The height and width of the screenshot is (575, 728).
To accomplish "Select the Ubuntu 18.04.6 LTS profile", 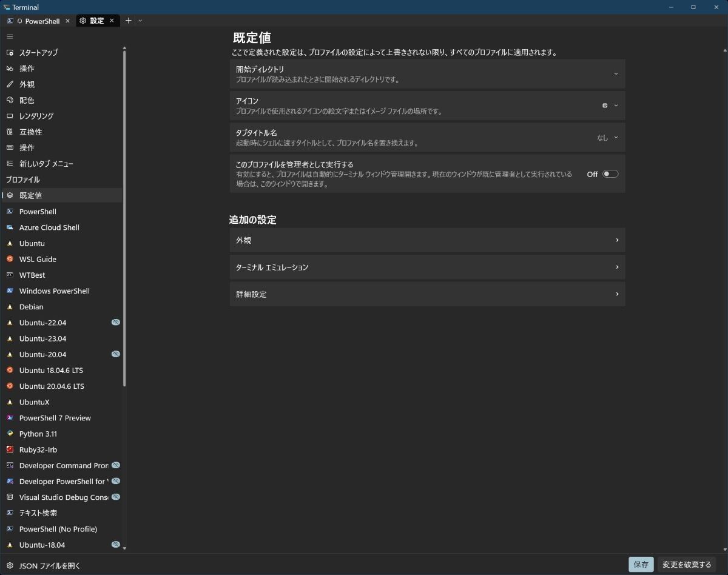I will [x=62, y=370].
